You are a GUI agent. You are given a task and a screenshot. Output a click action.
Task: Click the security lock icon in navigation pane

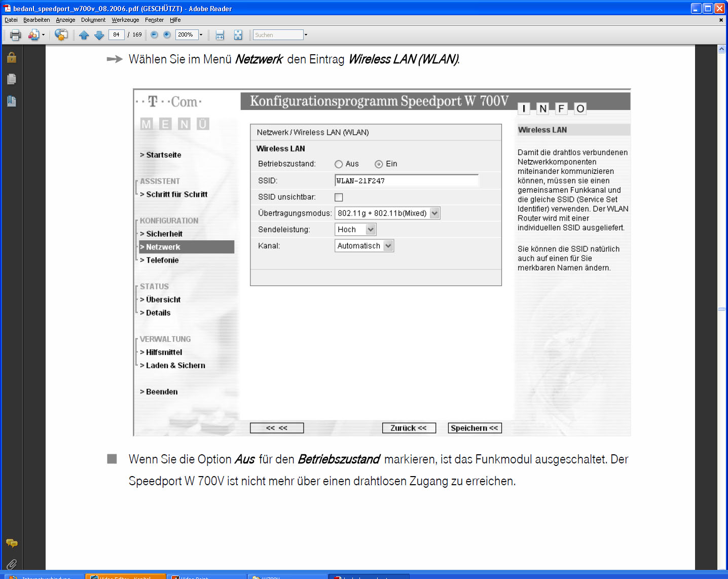(x=12, y=57)
